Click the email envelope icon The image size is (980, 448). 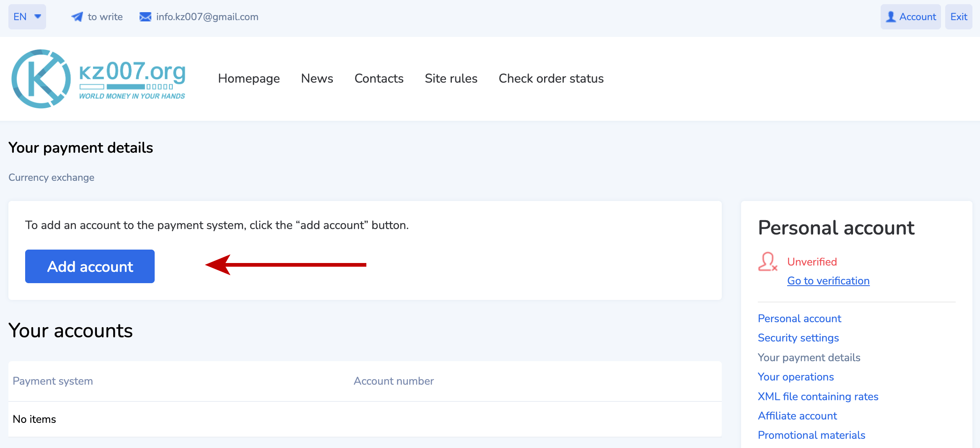pyautogui.click(x=145, y=17)
